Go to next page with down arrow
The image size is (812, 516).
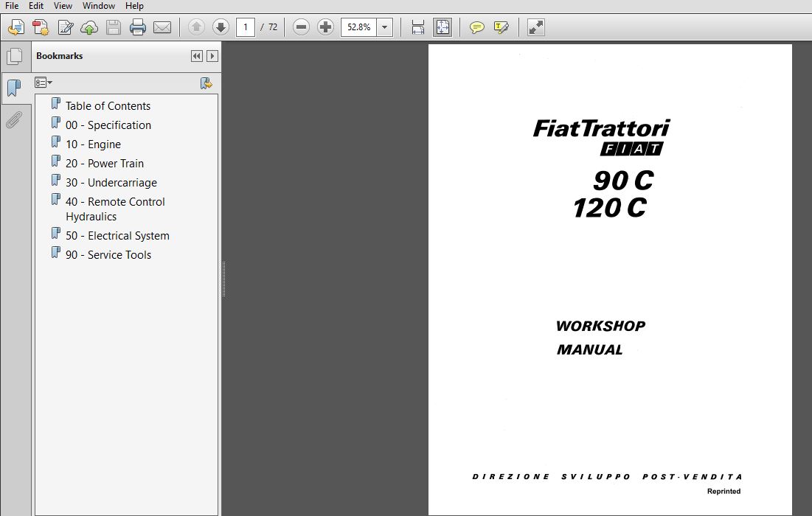coord(221,27)
